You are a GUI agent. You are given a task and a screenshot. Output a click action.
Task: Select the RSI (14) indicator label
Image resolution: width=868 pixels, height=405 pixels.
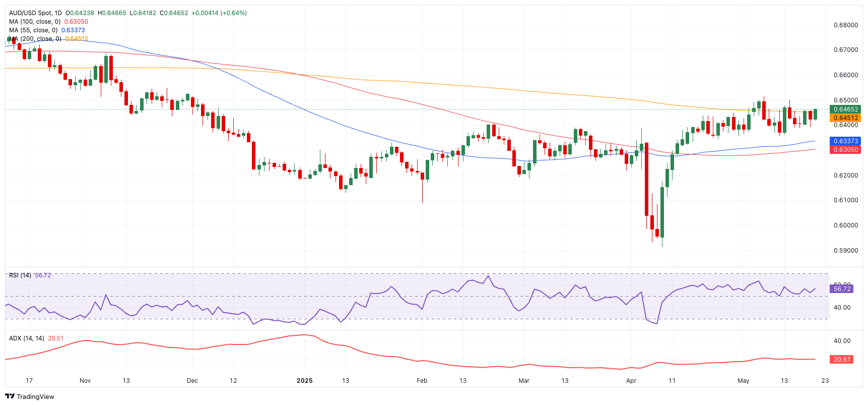click(x=20, y=275)
